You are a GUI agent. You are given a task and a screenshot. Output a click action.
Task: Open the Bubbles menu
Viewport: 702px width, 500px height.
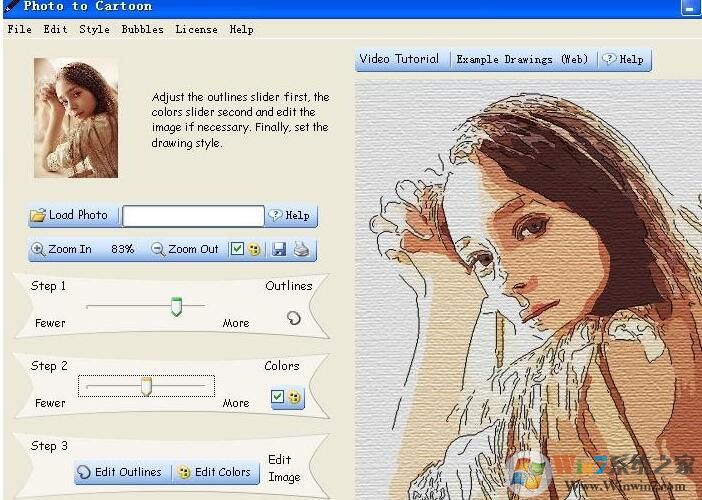(142, 30)
